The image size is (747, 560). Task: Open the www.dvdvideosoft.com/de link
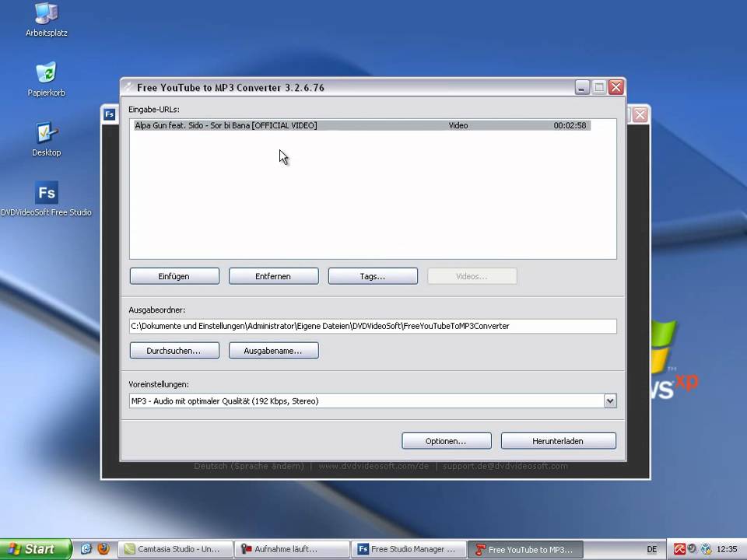[x=373, y=466]
